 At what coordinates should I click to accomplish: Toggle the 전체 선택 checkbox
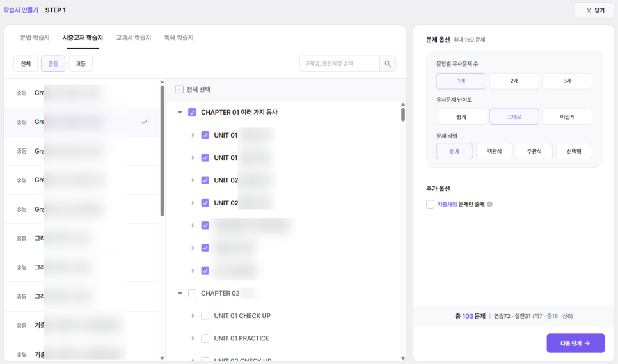click(x=179, y=90)
